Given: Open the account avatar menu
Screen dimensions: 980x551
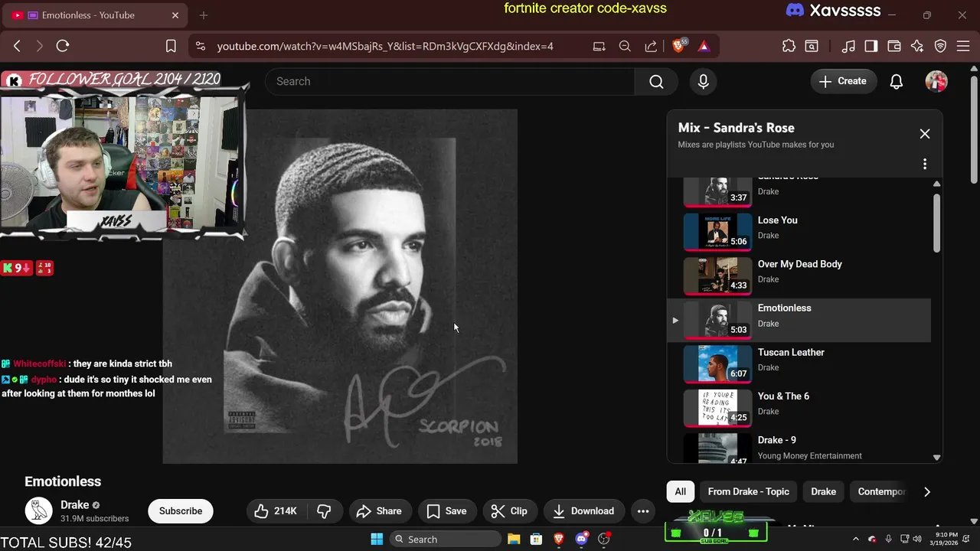Looking at the screenshot, I should click(936, 81).
